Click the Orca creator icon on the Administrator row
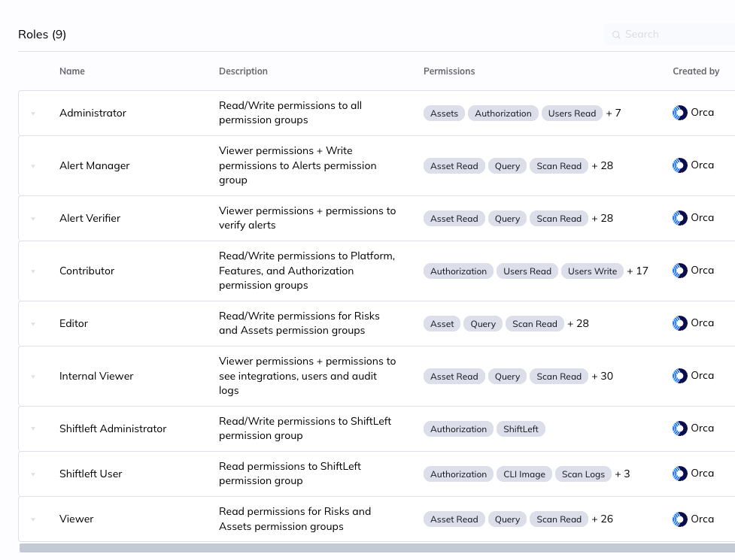The height and width of the screenshot is (560, 735). tap(679, 113)
